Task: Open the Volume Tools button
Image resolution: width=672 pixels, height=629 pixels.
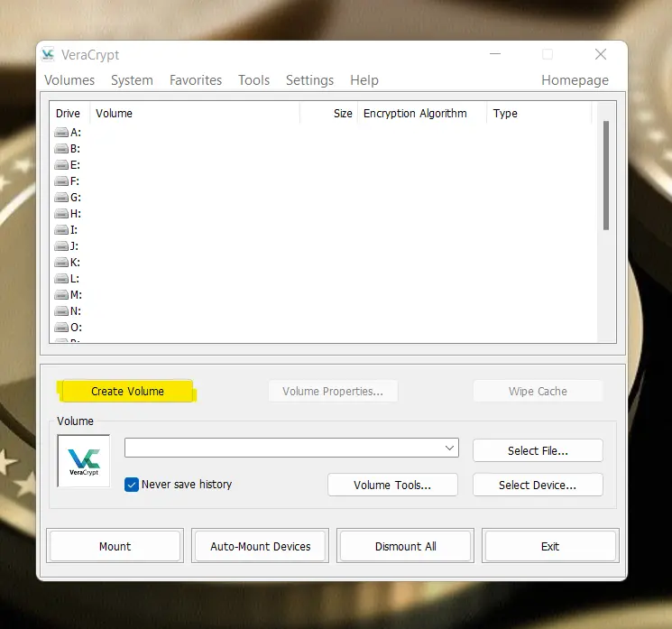Action: [x=392, y=485]
